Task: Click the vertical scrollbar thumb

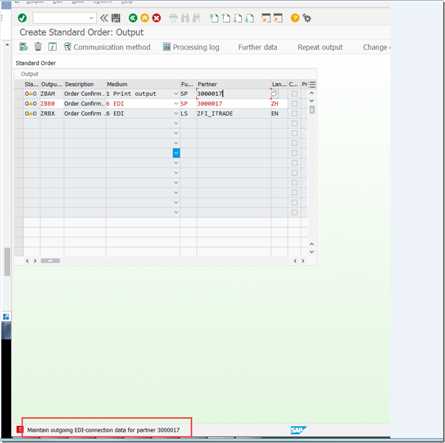Action: click(x=312, y=109)
